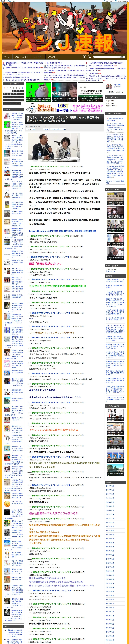129x644 pixels.
Task: Click the livedoor Blog logo
Action: click(6, 1)
